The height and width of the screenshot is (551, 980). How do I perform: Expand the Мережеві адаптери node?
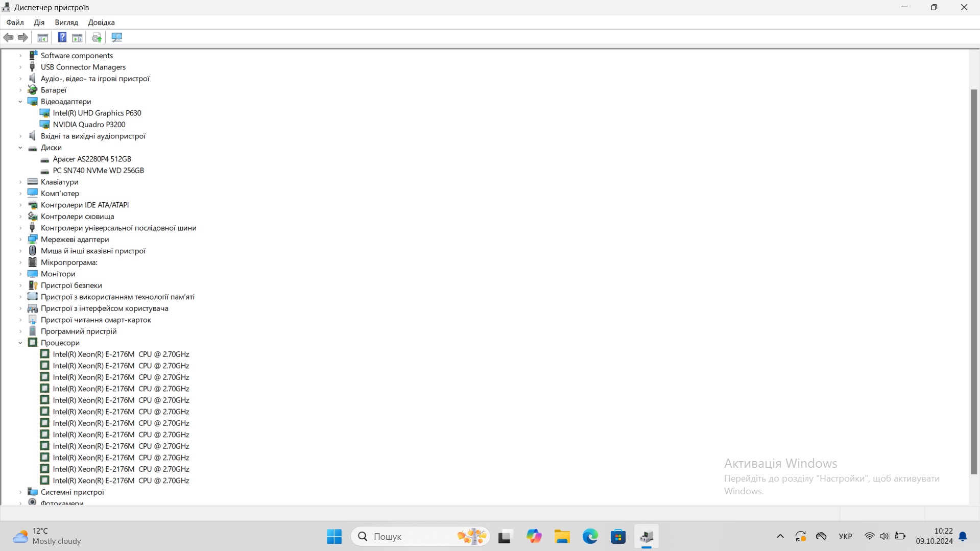[x=20, y=239]
